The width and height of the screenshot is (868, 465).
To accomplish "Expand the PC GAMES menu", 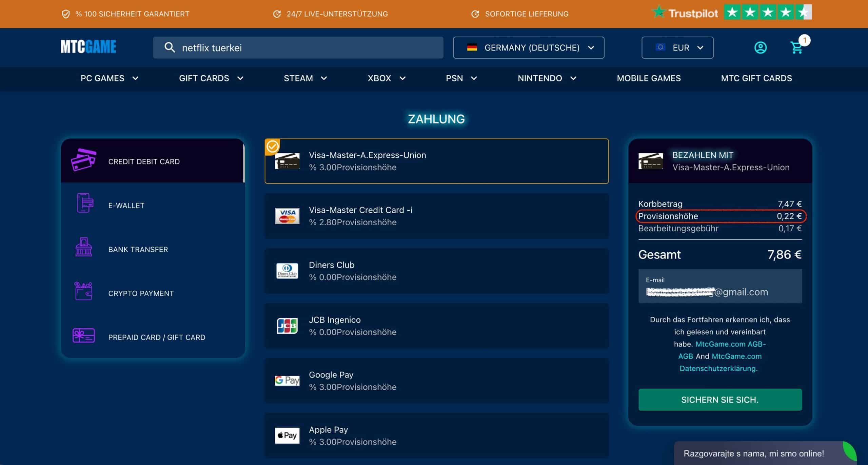I will tap(110, 78).
